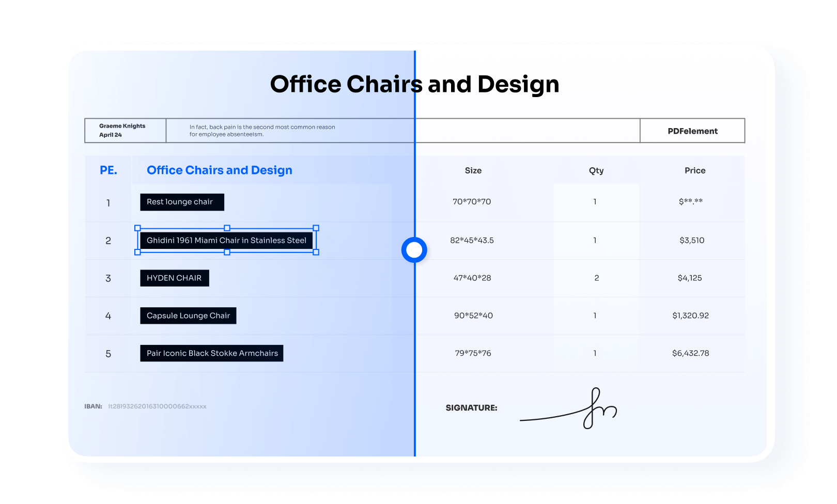Click the bottom-right resize handle of the selected box

316,252
